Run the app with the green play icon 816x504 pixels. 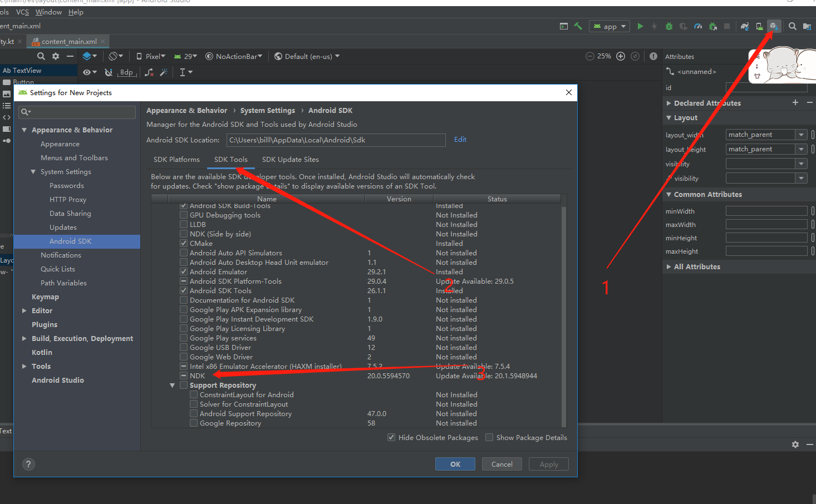[640, 26]
